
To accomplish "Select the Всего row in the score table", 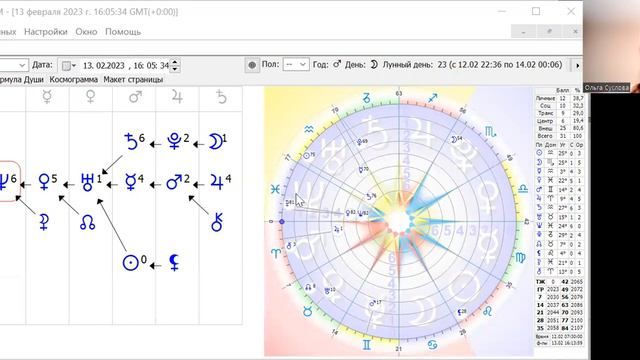I will (559, 136).
